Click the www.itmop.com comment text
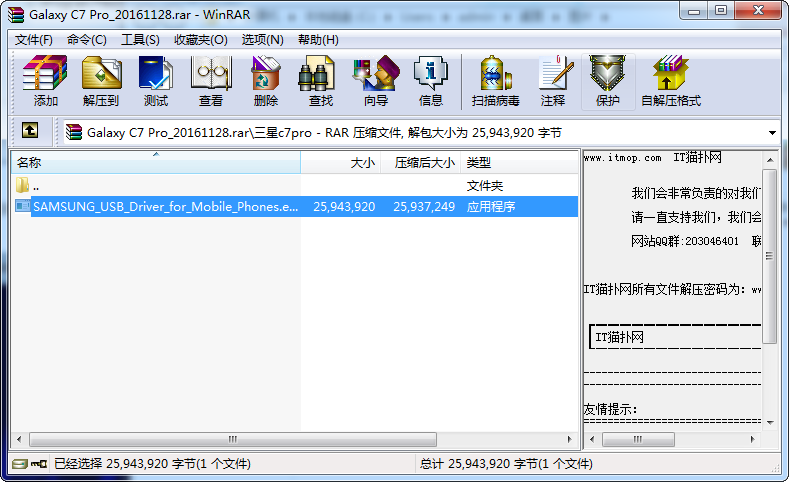The image size is (789, 482). pyautogui.click(x=622, y=157)
